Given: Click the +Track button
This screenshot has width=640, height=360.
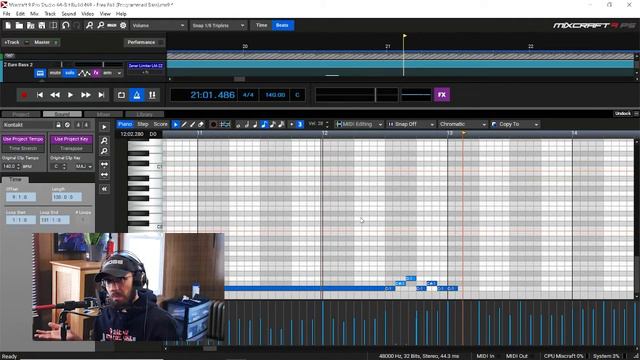Looking at the screenshot, I should click(11, 42).
